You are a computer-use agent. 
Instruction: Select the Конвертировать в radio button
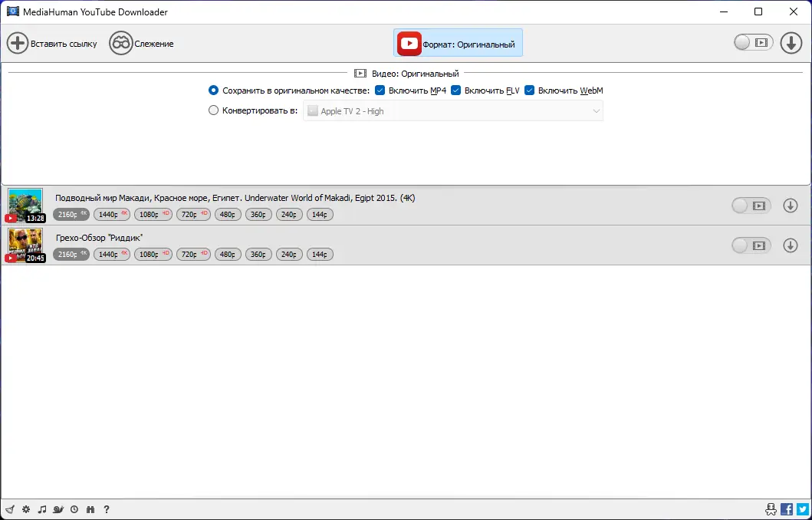[213, 110]
